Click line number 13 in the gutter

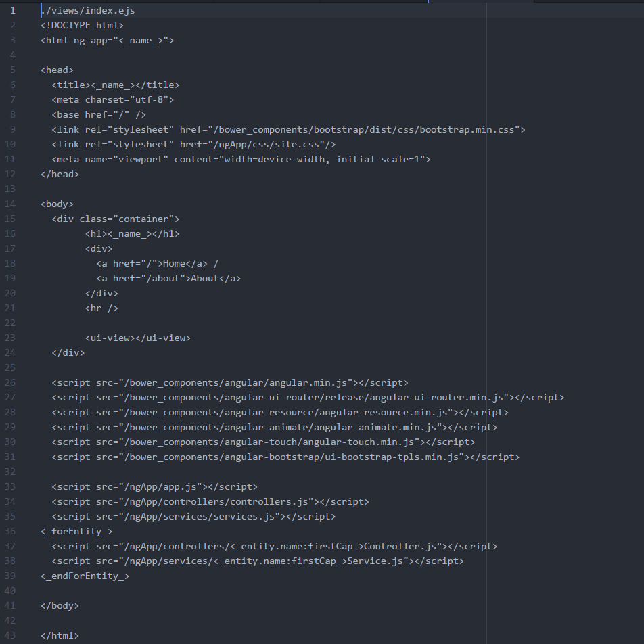pyautogui.click(x=10, y=189)
